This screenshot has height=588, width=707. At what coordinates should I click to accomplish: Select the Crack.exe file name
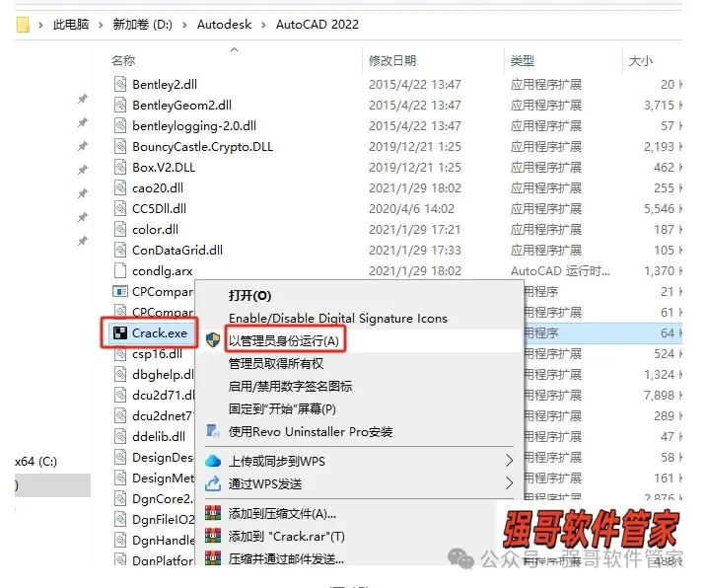point(160,333)
